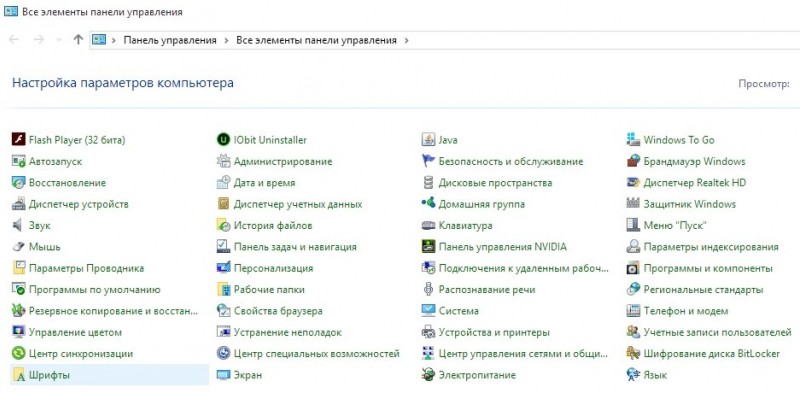This screenshot has width=800, height=393.
Task: Click Все элементы панели управления breadcrumb
Action: [x=316, y=40]
